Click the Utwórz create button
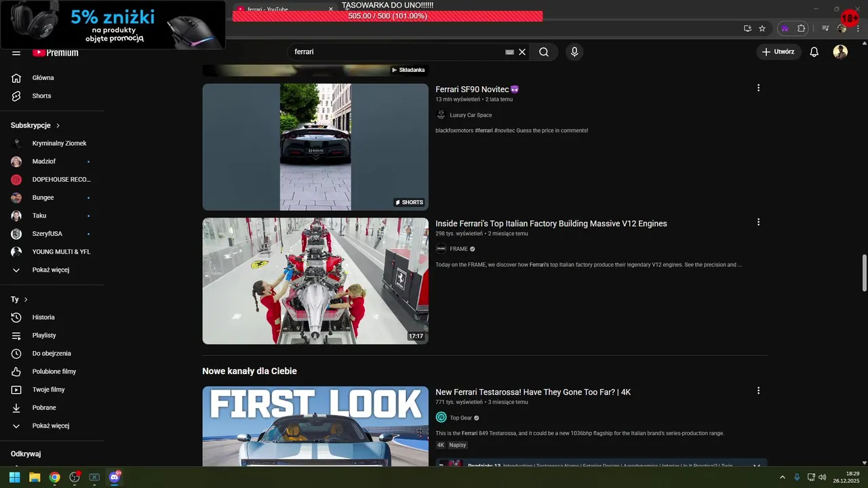868x488 pixels. click(x=778, y=52)
